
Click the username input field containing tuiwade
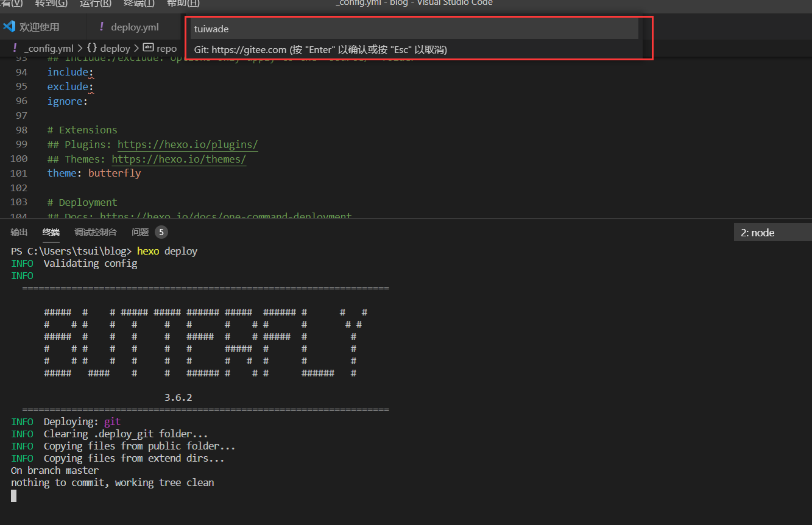coord(414,29)
